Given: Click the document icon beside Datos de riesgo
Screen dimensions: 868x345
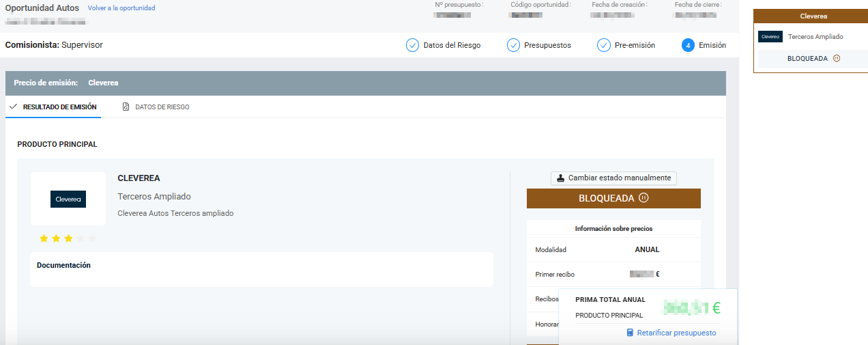Looking at the screenshot, I should pyautogui.click(x=126, y=107).
